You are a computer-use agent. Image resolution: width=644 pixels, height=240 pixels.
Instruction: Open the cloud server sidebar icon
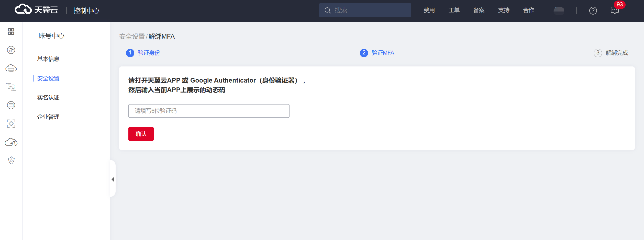(x=11, y=68)
